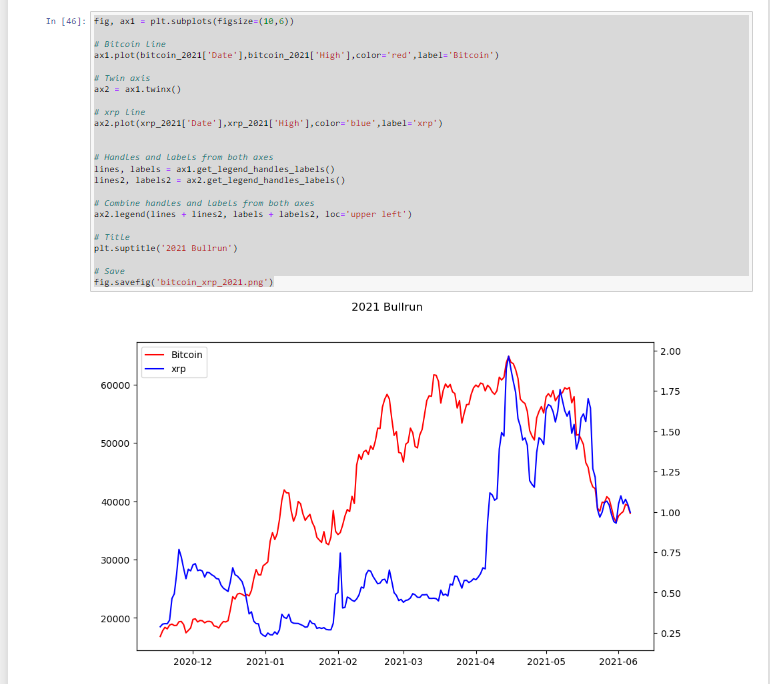Click the 1.75 right axis label
770x684 pixels.
click(670, 392)
